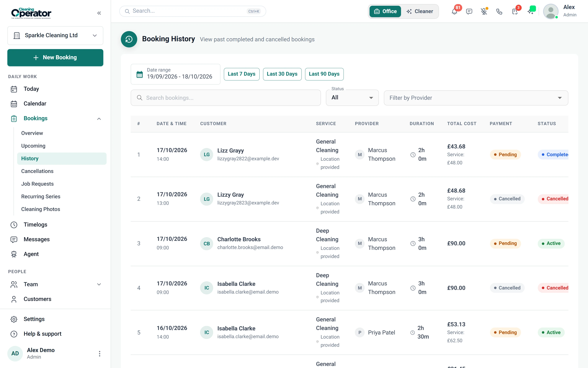Open the Agent page in the sidebar

[55, 254]
